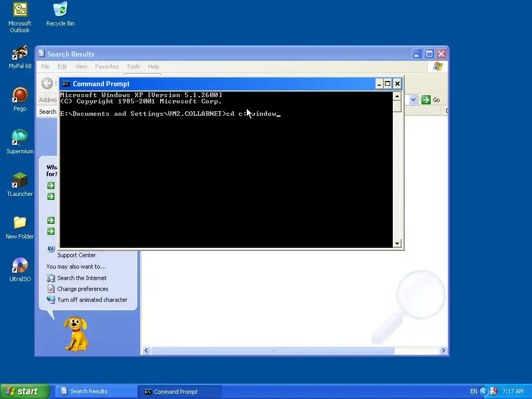Select the New Folder desktop icon
The width and height of the screenshot is (532, 399).
click(20, 228)
